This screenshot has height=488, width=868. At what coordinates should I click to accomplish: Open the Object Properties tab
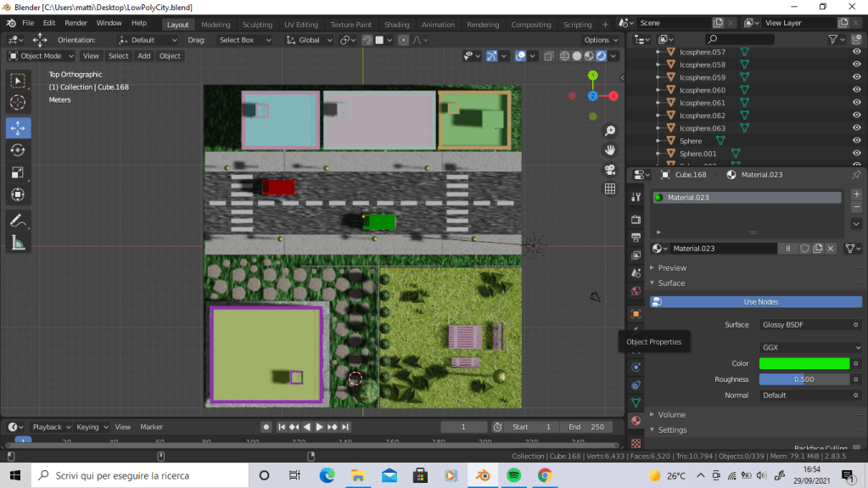[636, 314]
